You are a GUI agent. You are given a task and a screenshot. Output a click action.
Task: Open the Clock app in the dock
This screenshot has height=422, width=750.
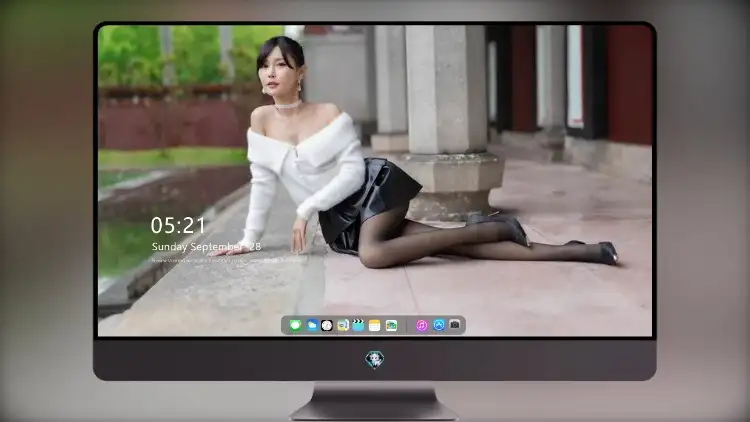(327, 325)
